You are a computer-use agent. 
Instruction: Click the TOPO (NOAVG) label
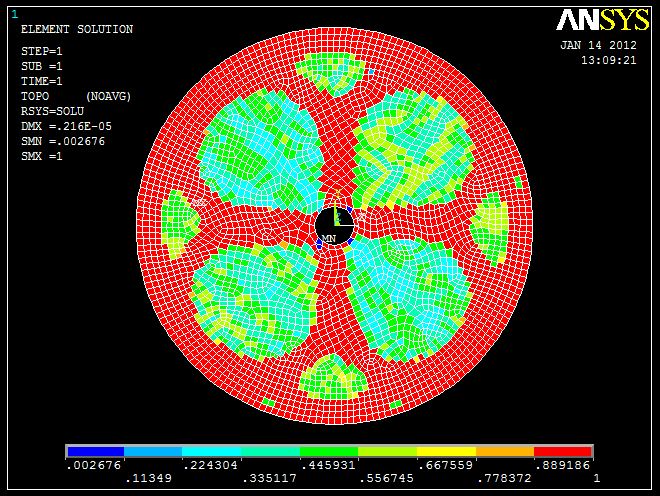click(77, 96)
